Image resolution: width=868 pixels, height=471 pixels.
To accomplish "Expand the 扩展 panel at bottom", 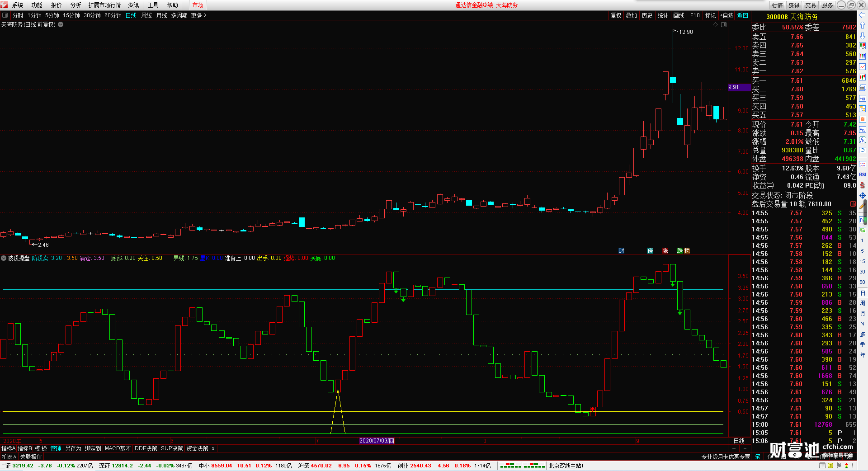I will (x=9, y=457).
